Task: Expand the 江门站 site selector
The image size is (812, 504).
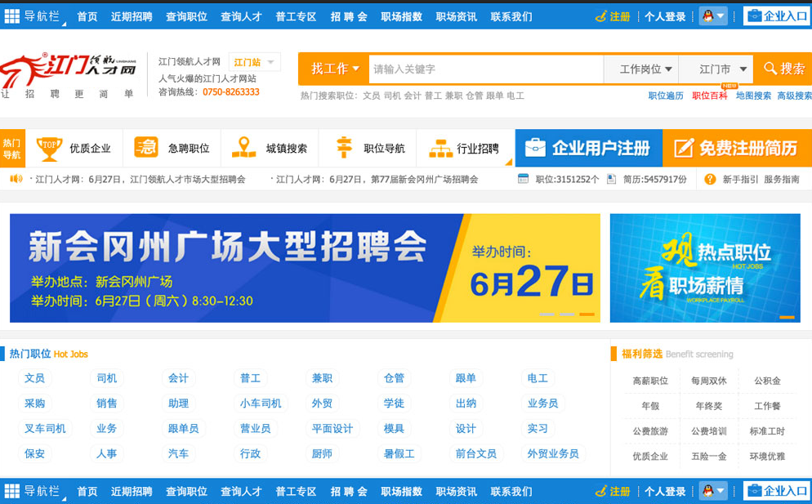Action: (x=254, y=62)
